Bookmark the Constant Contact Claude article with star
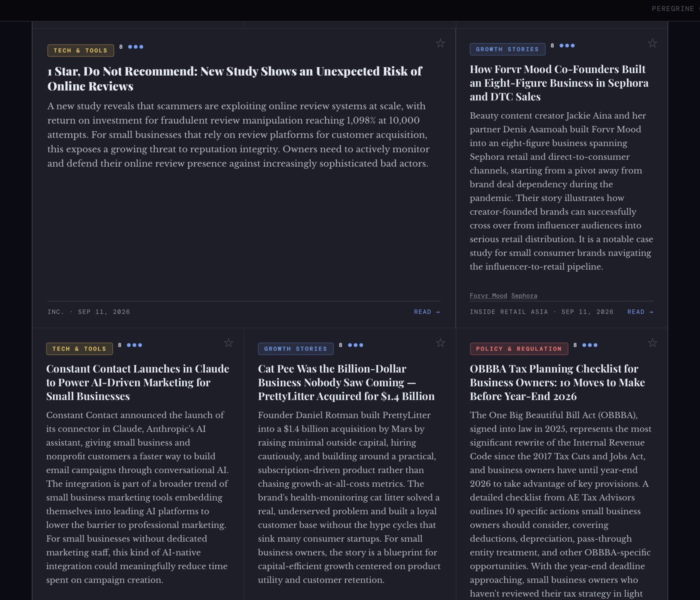This screenshot has height=600, width=700. coord(228,342)
